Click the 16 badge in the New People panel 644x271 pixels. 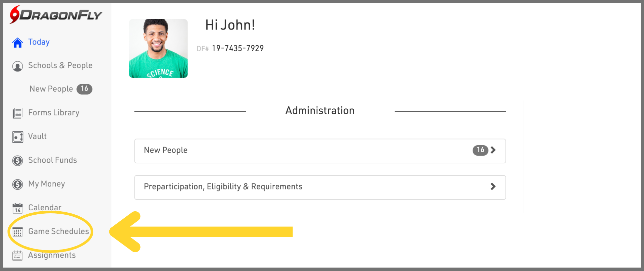480,150
